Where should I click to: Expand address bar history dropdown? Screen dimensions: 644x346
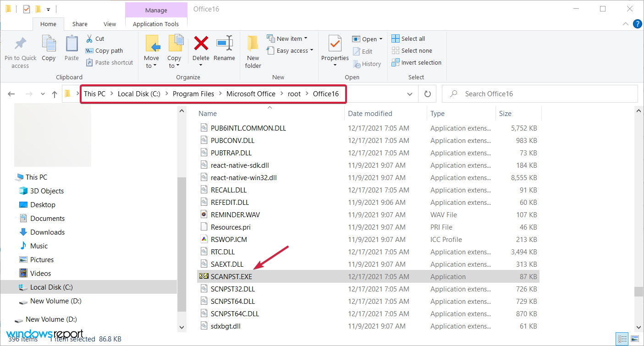coord(410,94)
